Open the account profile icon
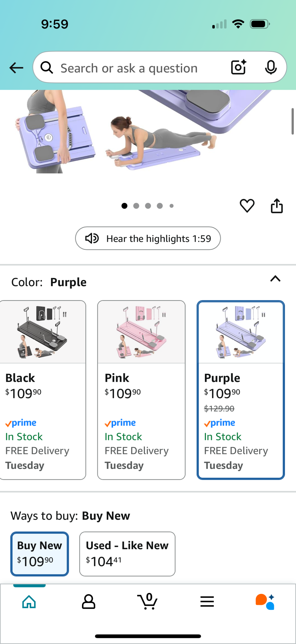This screenshot has height=644, width=296. tap(89, 601)
